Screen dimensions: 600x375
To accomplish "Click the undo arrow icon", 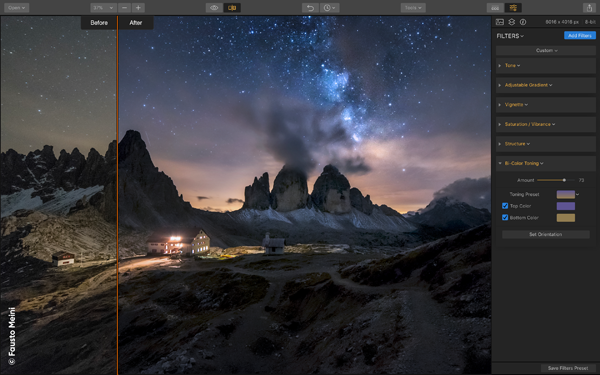I will (x=310, y=8).
